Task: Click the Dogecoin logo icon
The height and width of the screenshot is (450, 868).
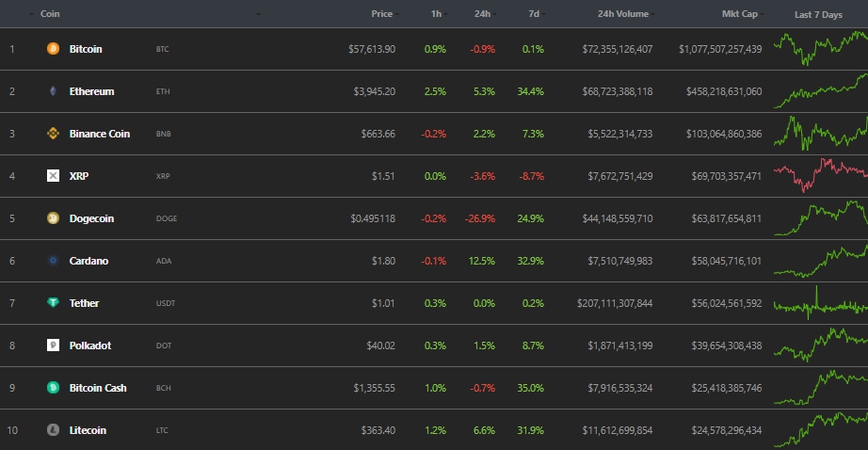Action: click(53, 218)
